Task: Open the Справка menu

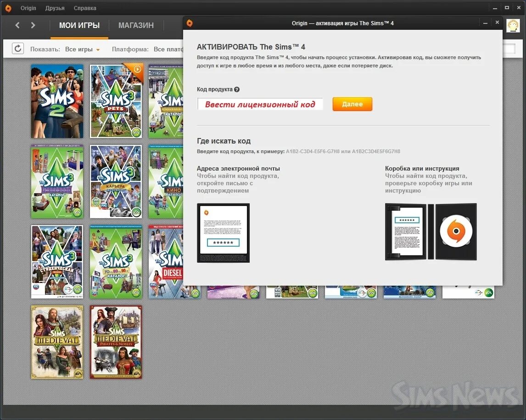Action: click(85, 8)
